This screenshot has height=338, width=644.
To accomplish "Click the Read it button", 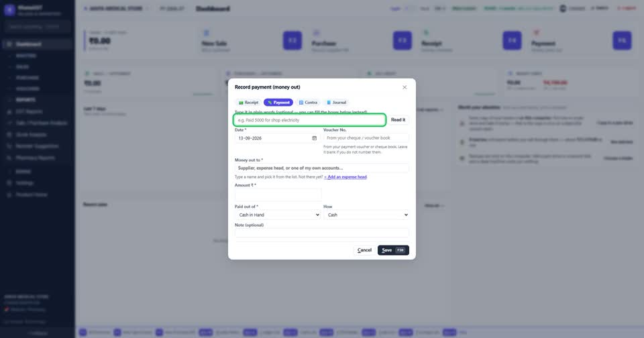I will pos(398,120).
